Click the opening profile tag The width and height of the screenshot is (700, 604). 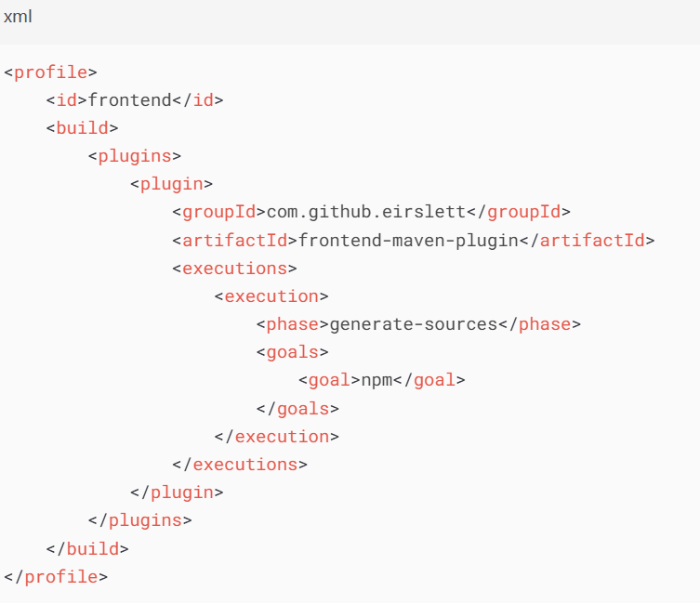(50, 72)
